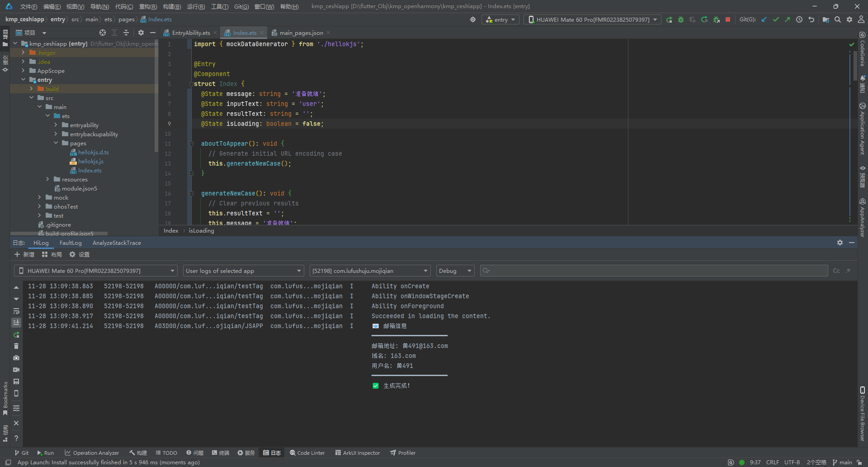The image size is (868, 467).
Task: Open HUAWEI Mate 60 Pro device dropdown in toolbar
Action: pos(592,19)
